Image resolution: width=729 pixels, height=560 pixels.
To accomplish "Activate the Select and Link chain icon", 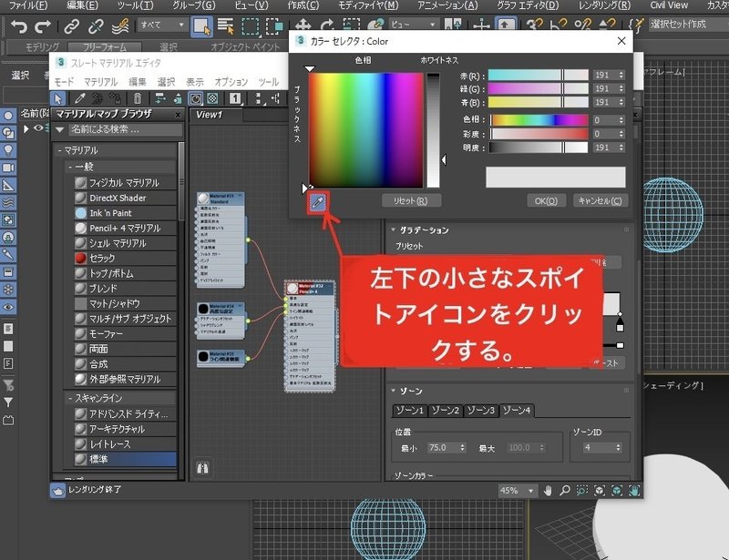I will pyautogui.click(x=72, y=26).
